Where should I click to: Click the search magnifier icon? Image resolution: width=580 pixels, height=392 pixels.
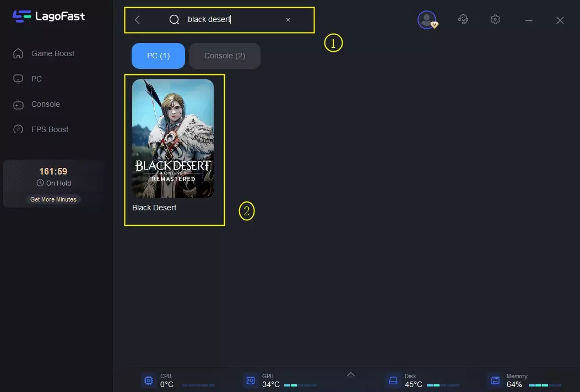coord(174,20)
